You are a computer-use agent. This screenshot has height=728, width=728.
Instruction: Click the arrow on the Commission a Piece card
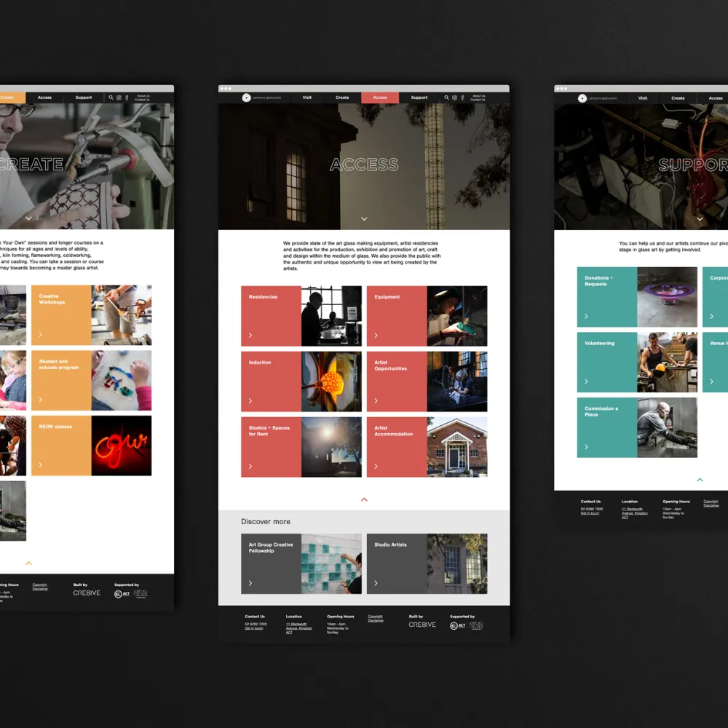click(586, 447)
